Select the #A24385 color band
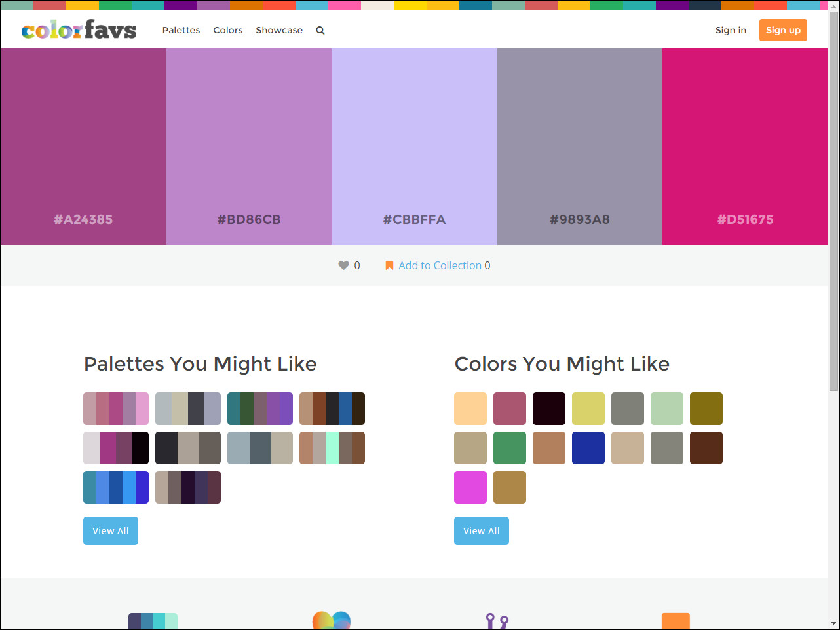 (83, 146)
